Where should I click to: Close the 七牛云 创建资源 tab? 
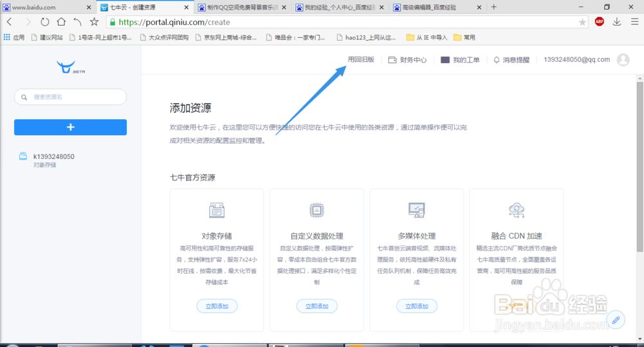pos(187,7)
